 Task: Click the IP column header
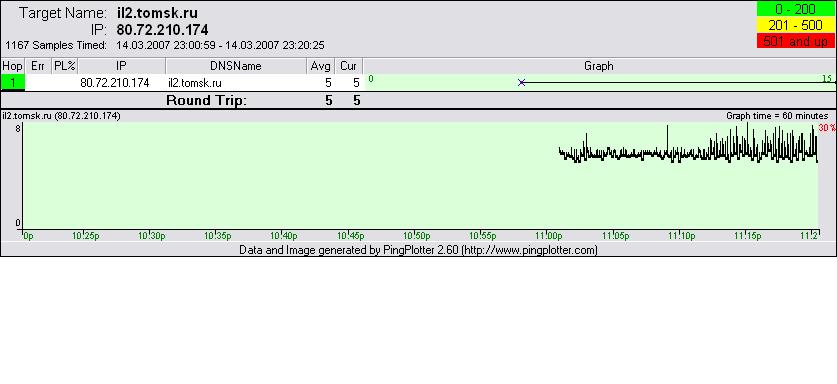click(x=122, y=66)
